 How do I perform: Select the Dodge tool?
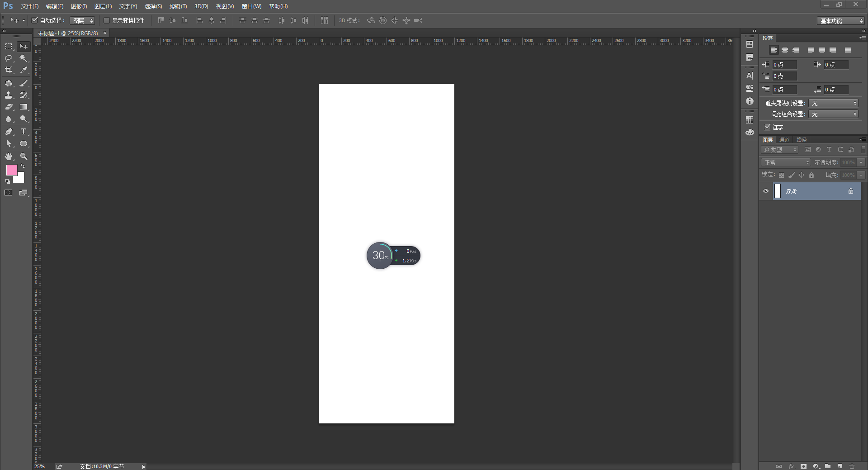[24, 119]
